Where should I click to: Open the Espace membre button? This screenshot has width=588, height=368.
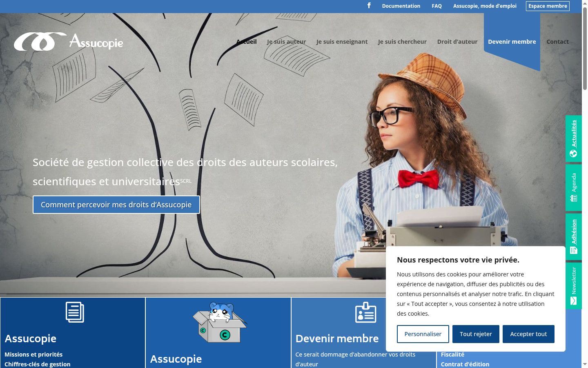coord(548,6)
